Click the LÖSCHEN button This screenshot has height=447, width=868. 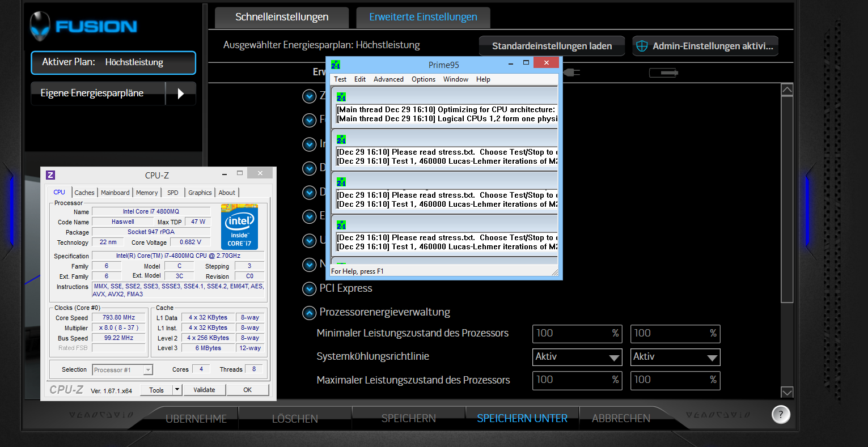(x=295, y=419)
